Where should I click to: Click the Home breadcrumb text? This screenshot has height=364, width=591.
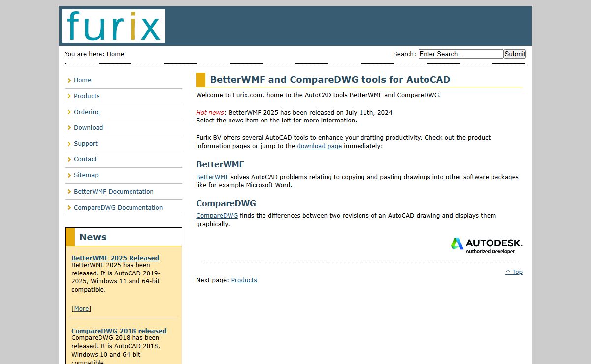(115, 54)
